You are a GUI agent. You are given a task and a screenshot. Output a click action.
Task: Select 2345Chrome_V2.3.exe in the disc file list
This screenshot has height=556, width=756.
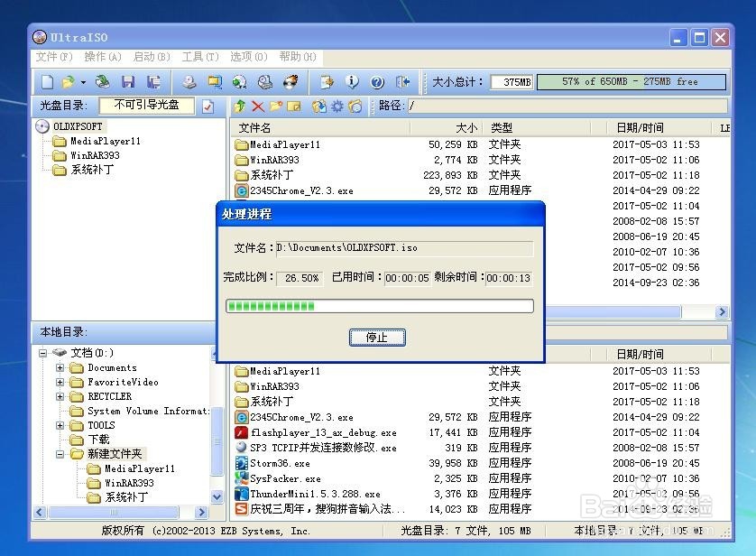click(x=301, y=190)
